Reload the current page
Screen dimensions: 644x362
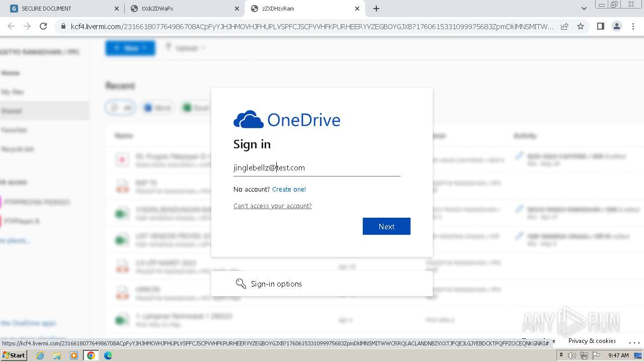pyautogui.click(x=43, y=26)
